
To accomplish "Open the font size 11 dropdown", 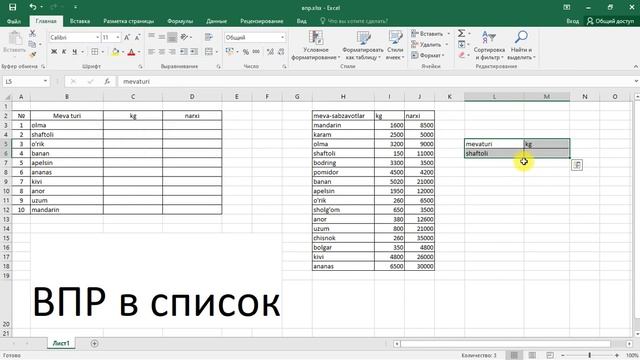I will click(118, 38).
